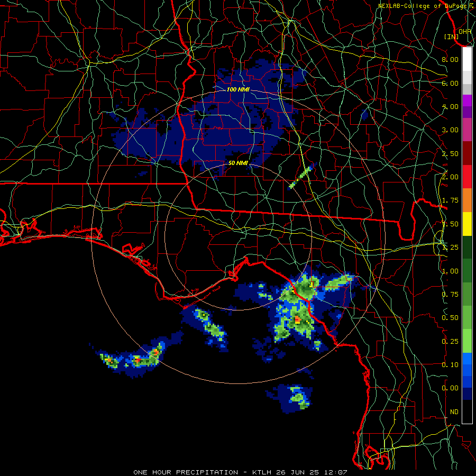Click the 1.00 legend value
The image size is (476, 476).
[450, 271]
